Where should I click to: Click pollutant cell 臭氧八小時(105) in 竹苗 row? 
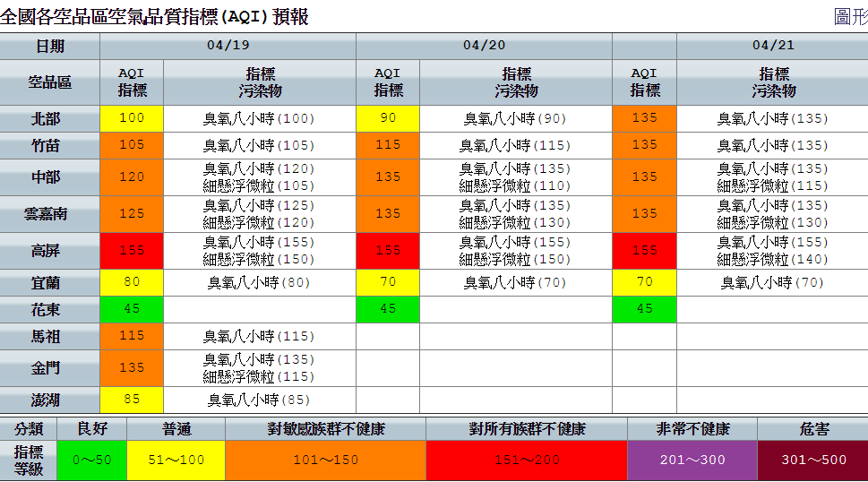(x=259, y=145)
